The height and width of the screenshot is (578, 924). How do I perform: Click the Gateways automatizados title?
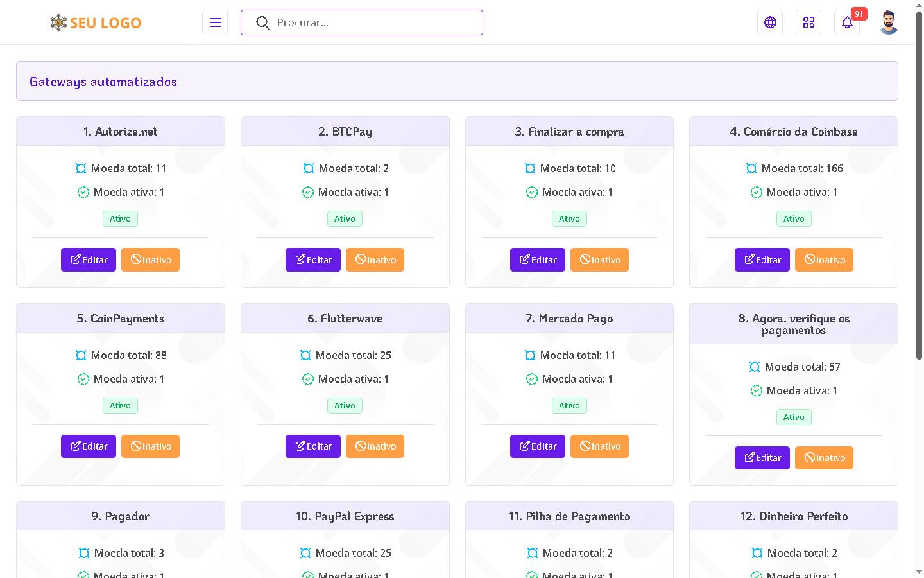pyautogui.click(x=103, y=82)
